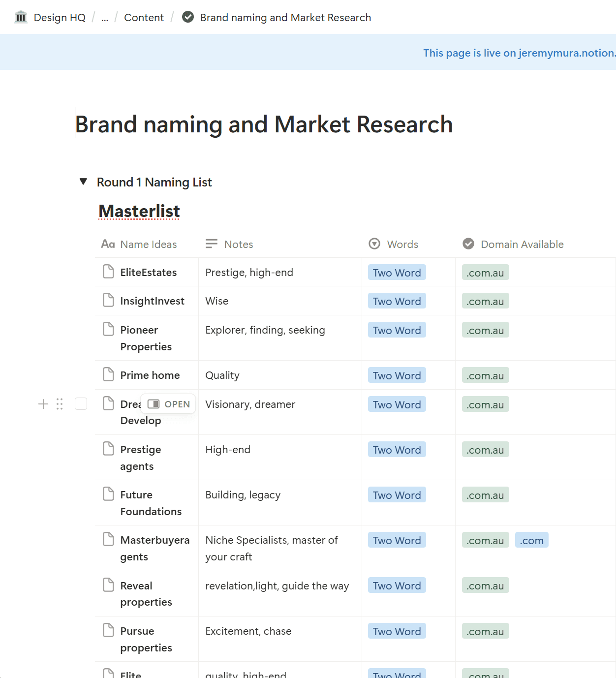The image size is (616, 678).
Task: Click the six-dot drag handle icon
Action: coord(60,404)
